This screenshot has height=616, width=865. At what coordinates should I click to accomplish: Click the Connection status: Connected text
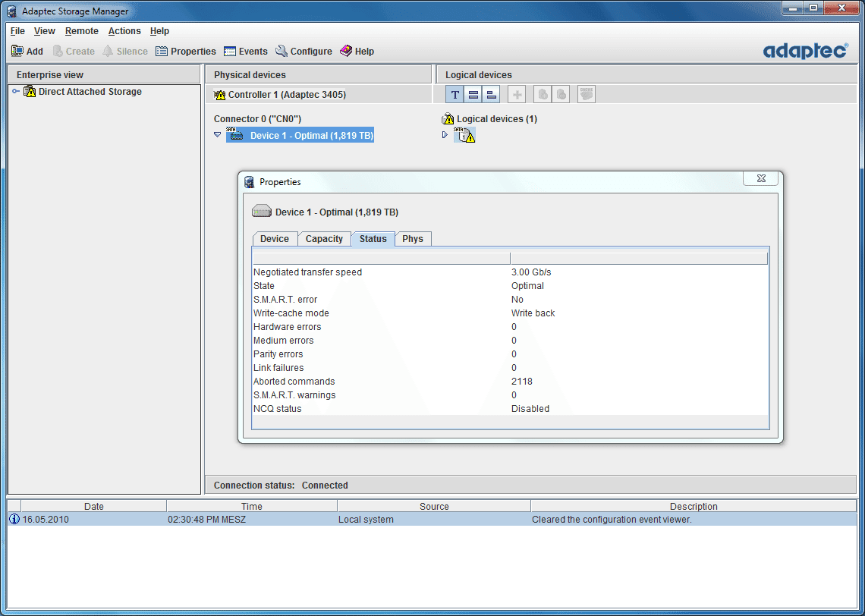pos(281,486)
